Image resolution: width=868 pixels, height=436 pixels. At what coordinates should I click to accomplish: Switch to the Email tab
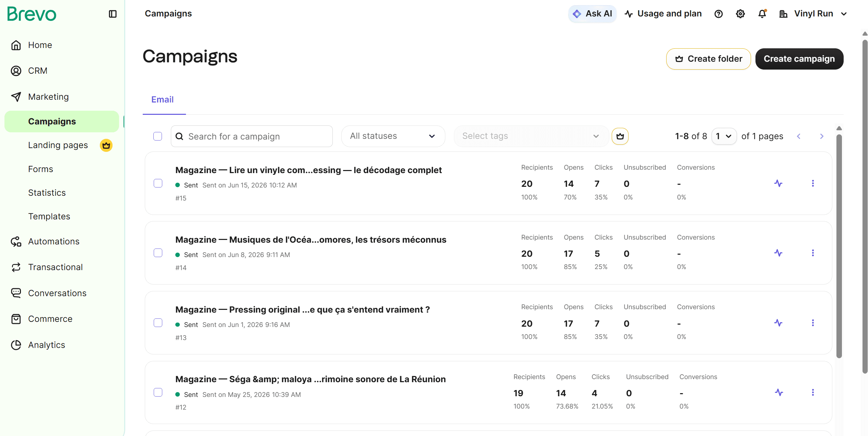pyautogui.click(x=163, y=99)
